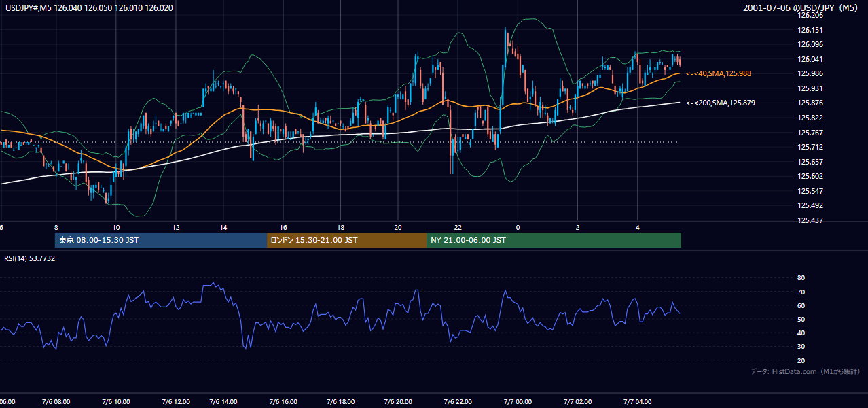Click the 7/7 02:00 time axis label
Image resolution: width=868 pixels, height=408 pixels.
click(x=578, y=402)
